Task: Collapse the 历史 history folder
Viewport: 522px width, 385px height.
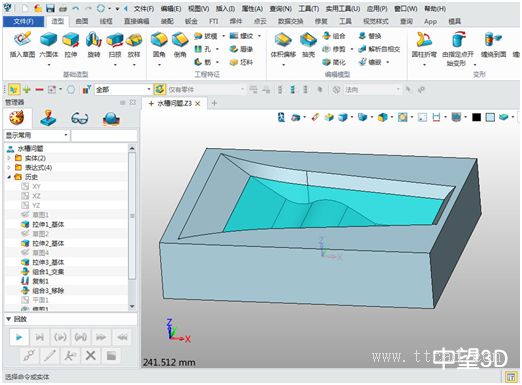Action: [9, 177]
